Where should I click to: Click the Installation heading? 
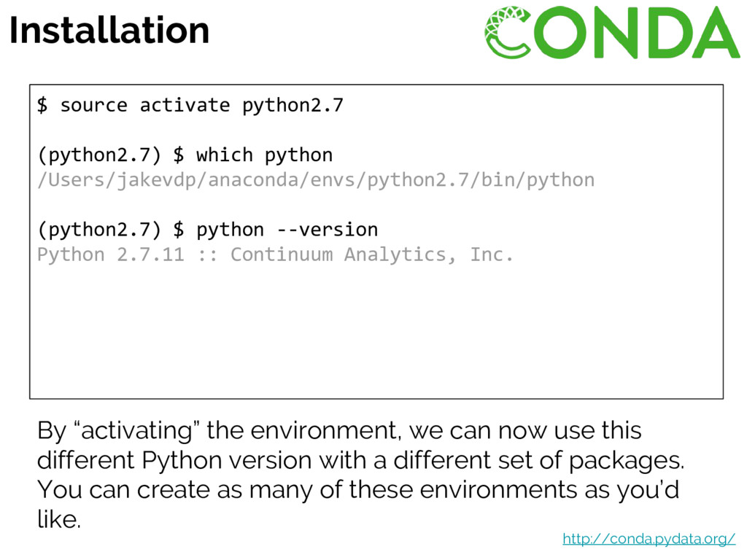pos(109,30)
